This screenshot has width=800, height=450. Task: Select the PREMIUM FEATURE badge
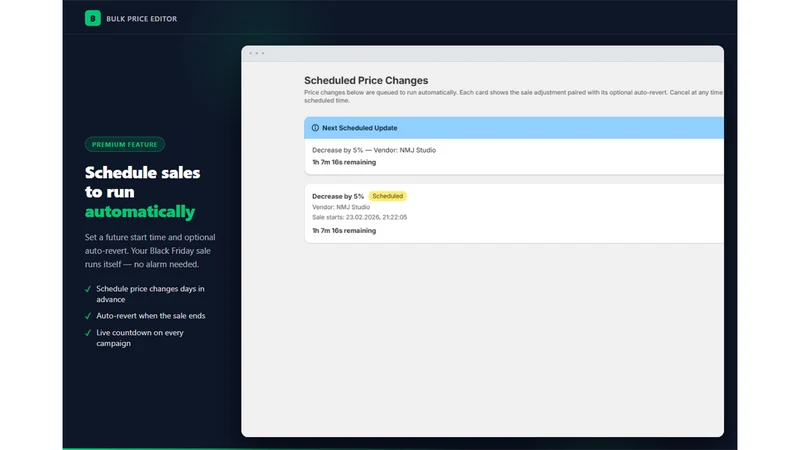[124, 144]
